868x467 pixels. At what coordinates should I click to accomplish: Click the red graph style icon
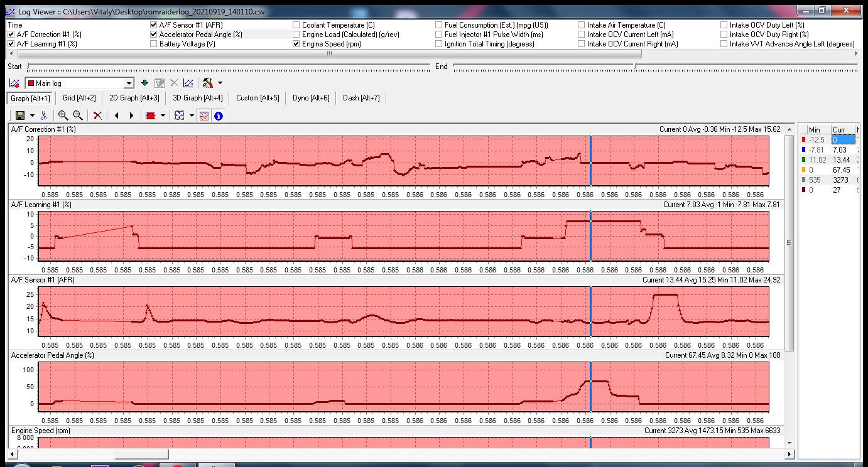point(151,115)
